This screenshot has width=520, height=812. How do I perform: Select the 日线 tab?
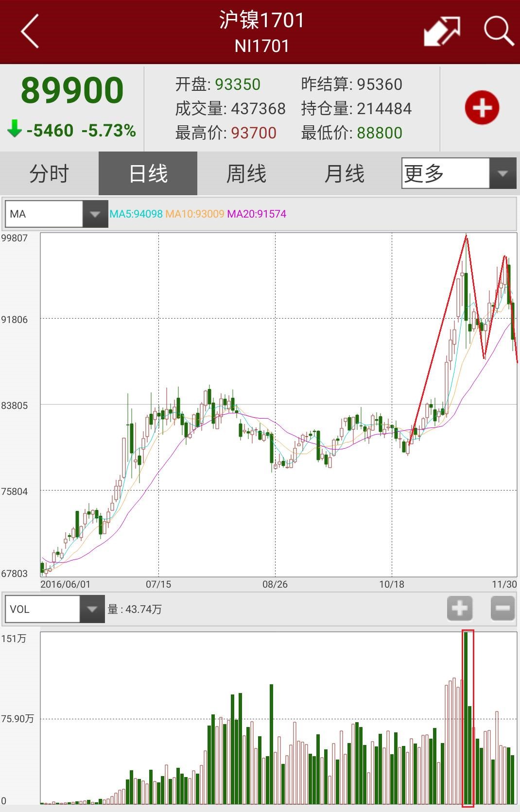coord(148,173)
